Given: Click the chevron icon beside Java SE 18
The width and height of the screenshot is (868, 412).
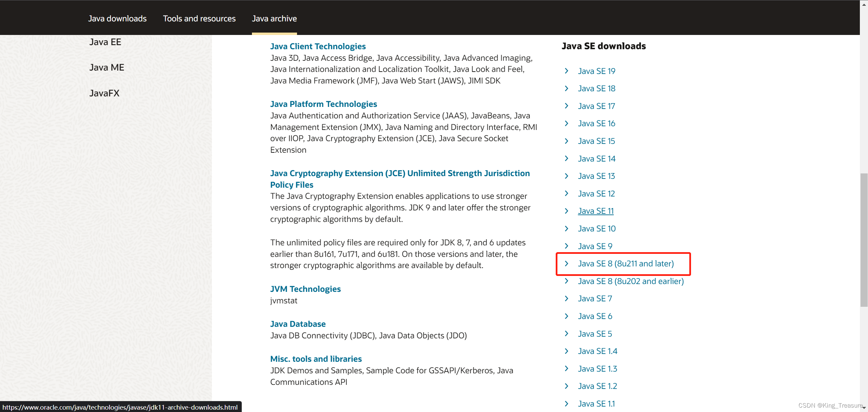Looking at the screenshot, I should pos(567,88).
